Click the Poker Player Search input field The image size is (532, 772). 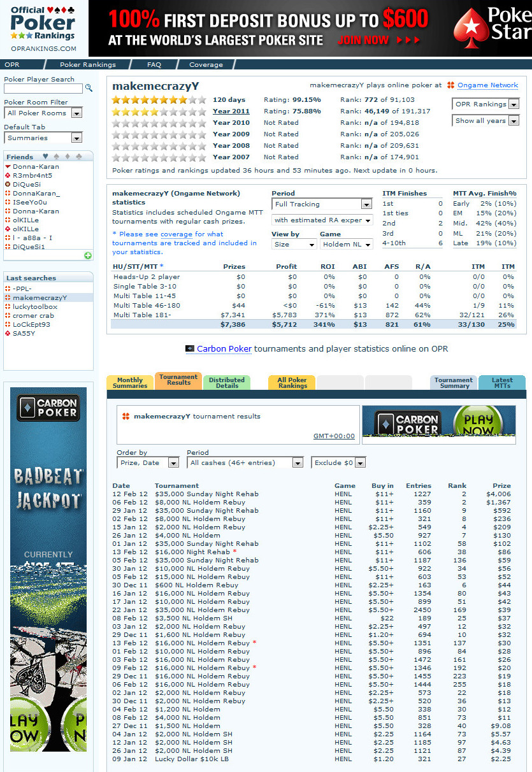click(43, 89)
